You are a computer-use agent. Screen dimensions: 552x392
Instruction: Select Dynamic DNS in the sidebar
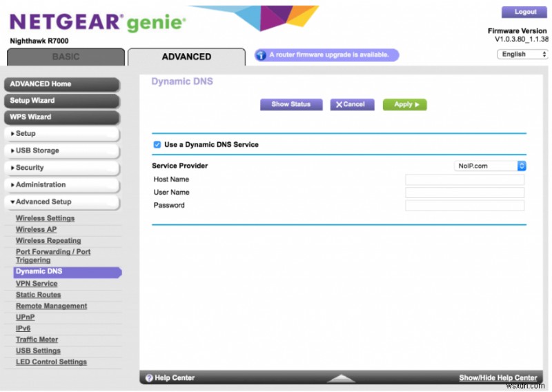pyautogui.click(x=67, y=271)
